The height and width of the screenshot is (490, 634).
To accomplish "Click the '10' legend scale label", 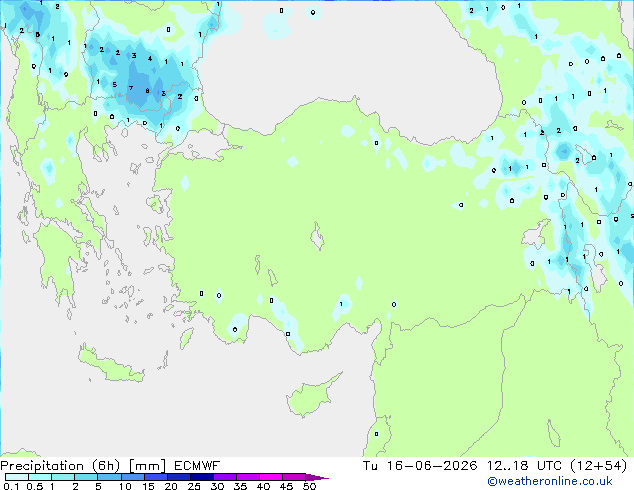I will (125, 486).
